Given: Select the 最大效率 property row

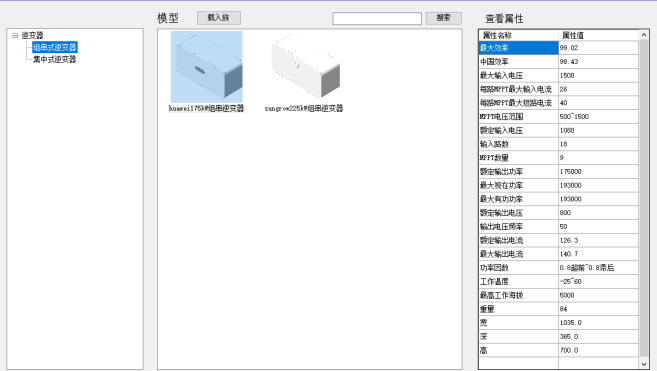Looking at the screenshot, I should (559, 48).
